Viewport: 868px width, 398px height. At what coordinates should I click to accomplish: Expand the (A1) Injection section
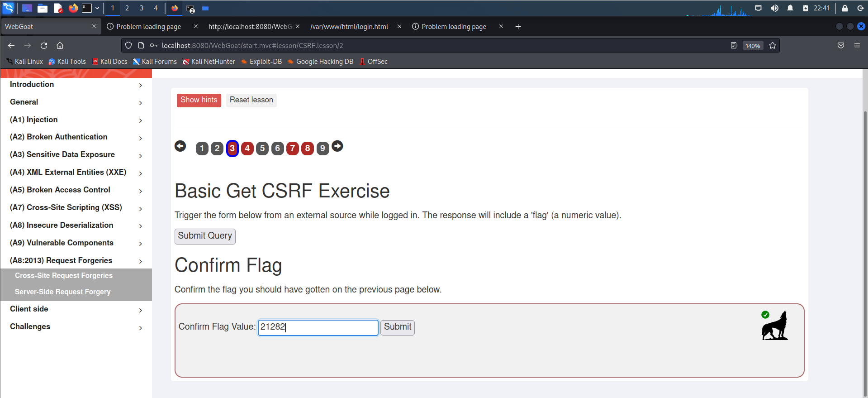(76, 120)
